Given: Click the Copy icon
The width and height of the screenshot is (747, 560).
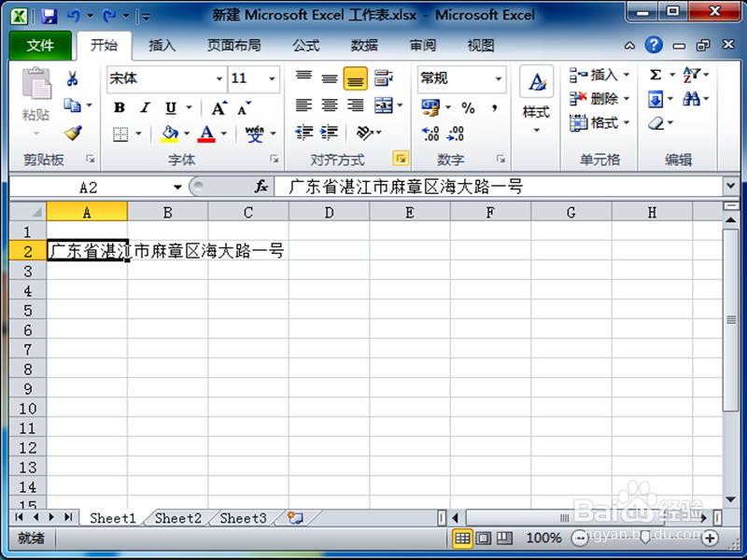Looking at the screenshot, I should 73,105.
